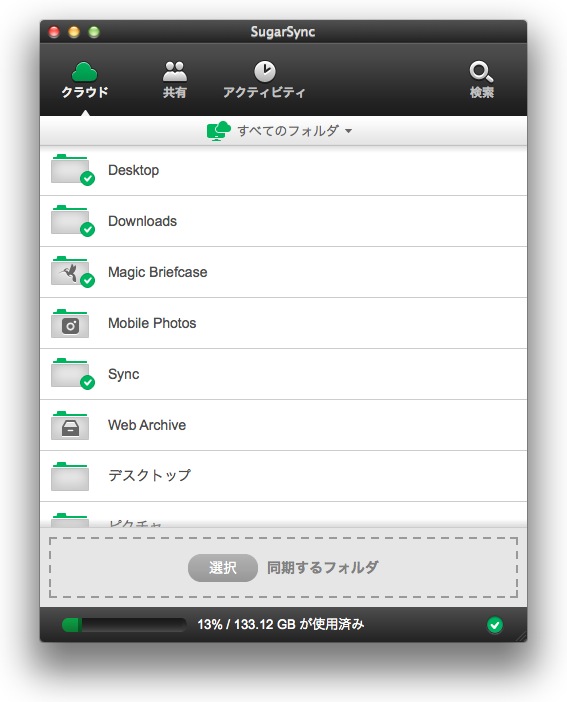Open the アクティビティ activity tab
The width and height of the screenshot is (567, 702).
click(265, 81)
